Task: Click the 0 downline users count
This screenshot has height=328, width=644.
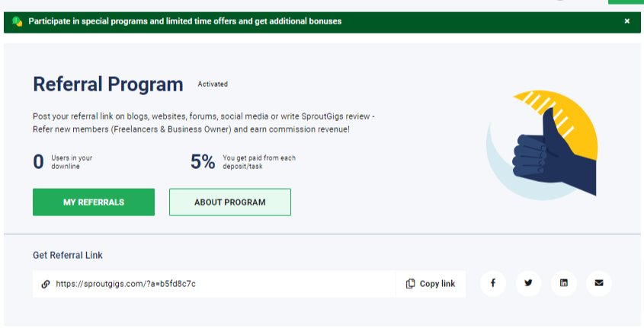Action: coord(38,161)
